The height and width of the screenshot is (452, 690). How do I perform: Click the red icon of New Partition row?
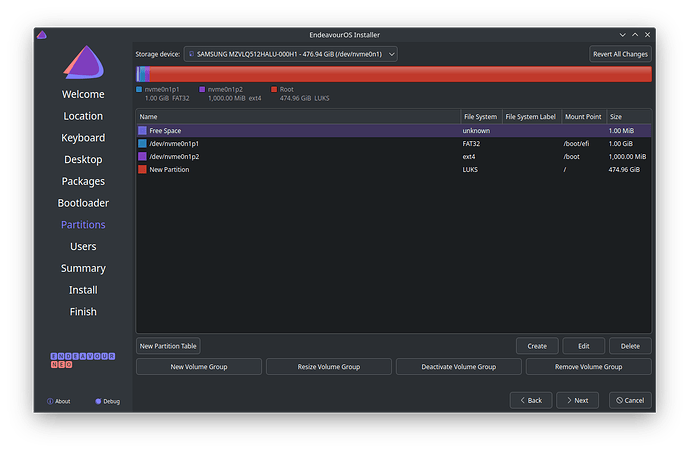[142, 169]
